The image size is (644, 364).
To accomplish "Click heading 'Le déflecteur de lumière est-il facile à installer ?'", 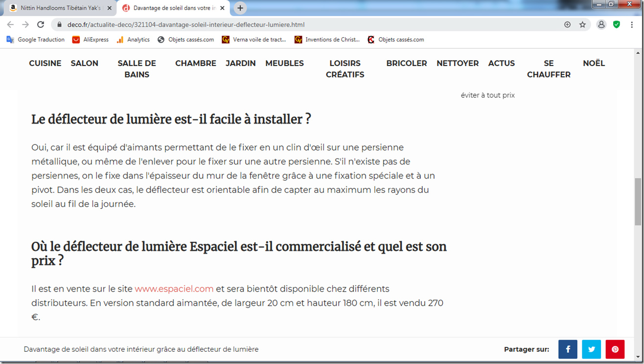I will pyautogui.click(x=171, y=119).
